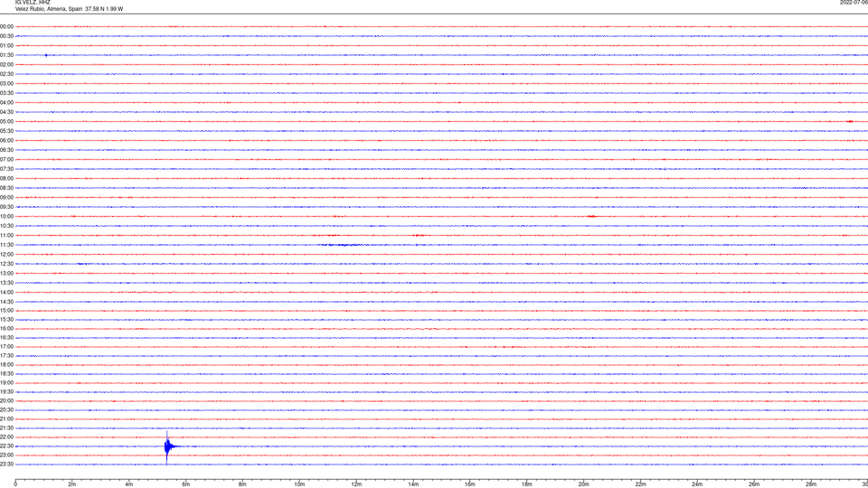This screenshot has width=868, height=488.
Task: Click the '19:00' trace time label
Action: pos(6,383)
